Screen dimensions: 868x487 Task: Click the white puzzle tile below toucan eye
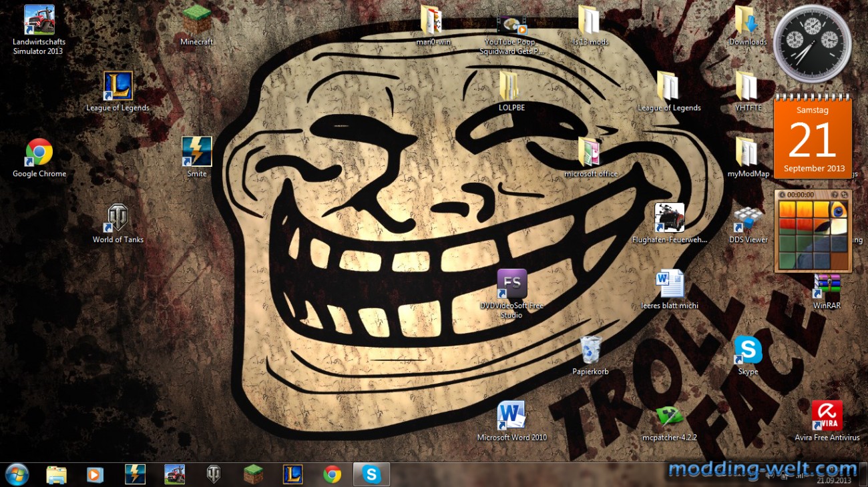839,226
